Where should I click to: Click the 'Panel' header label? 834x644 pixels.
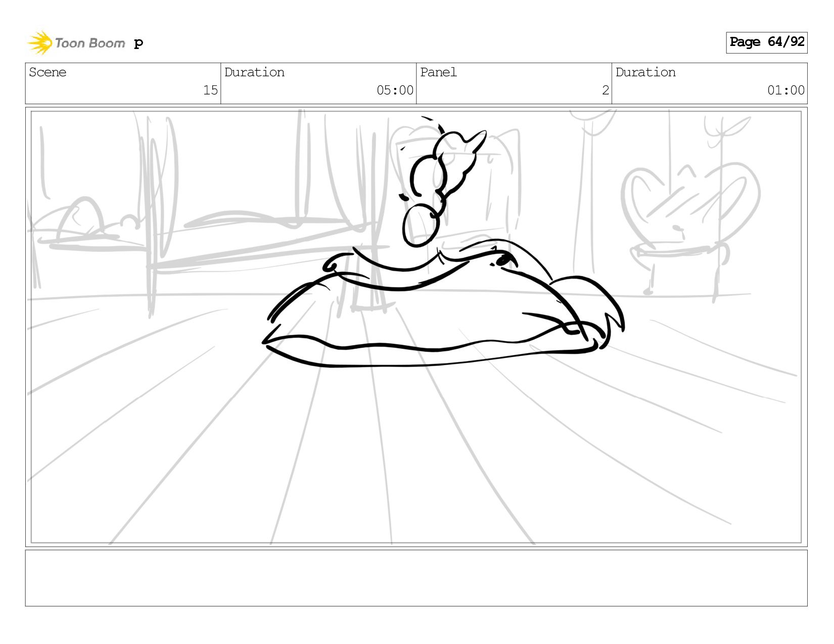click(x=438, y=72)
